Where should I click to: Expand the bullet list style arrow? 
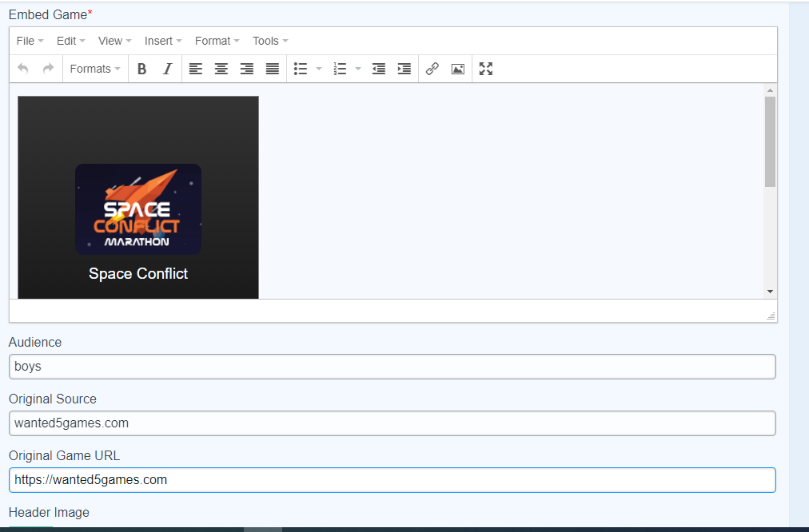[319, 69]
